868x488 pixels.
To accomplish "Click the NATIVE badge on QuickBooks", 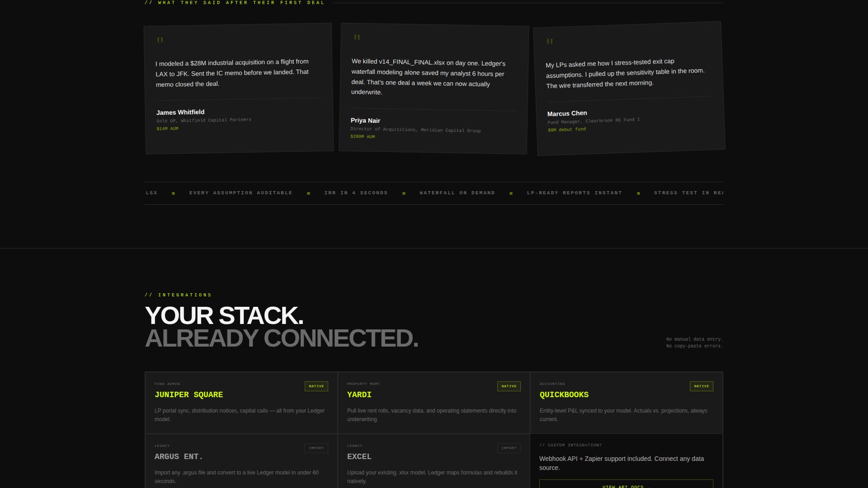I will [x=701, y=386].
